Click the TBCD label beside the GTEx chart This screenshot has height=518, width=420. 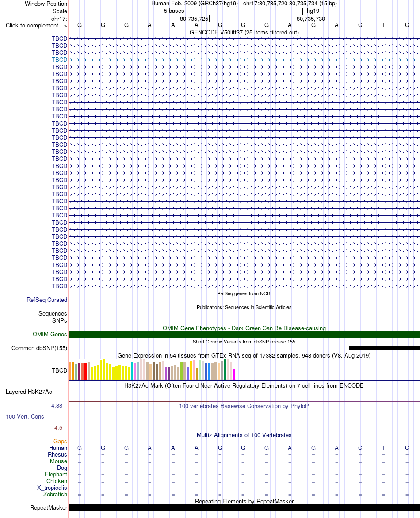59,371
